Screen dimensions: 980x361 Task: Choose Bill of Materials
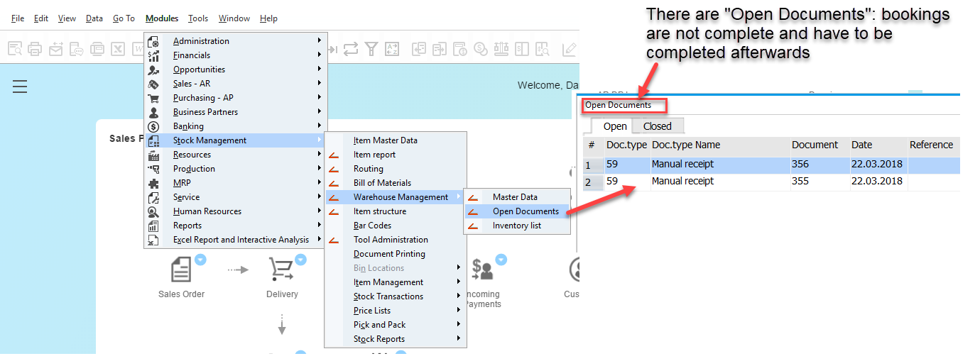pyautogui.click(x=395, y=183)
